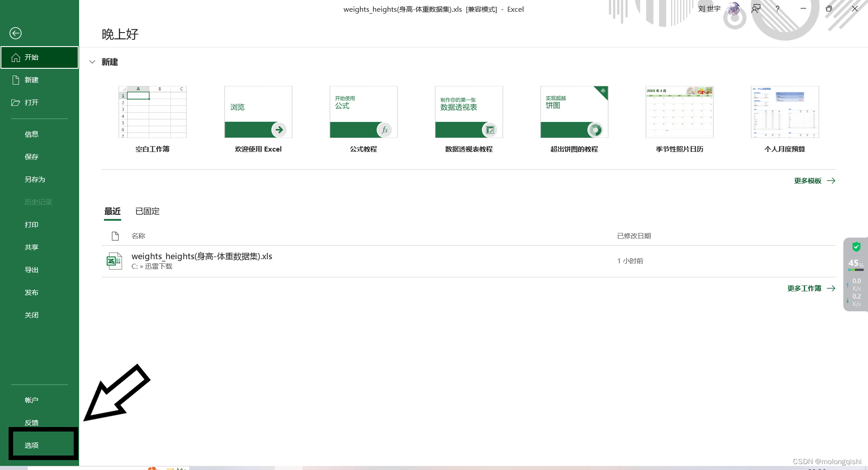The image size is (868, 470).
Task: Click the arrow beside 更多模板
Action: 831,180
